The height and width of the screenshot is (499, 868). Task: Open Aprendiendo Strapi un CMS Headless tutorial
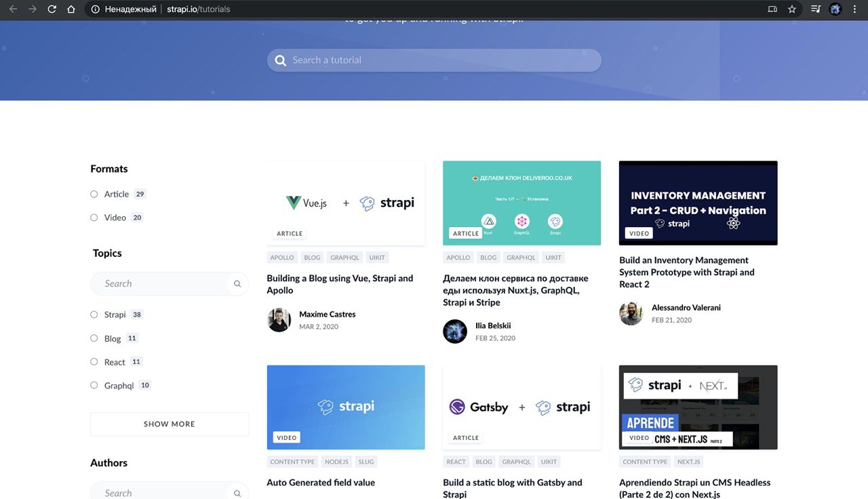click(695, 488)
